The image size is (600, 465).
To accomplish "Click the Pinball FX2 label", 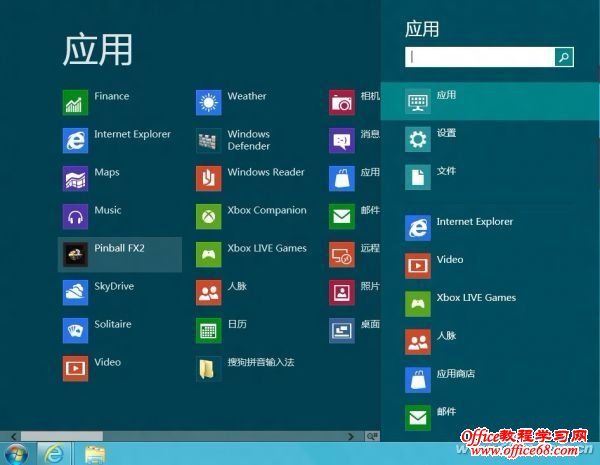I will click(x=119, y=248).
